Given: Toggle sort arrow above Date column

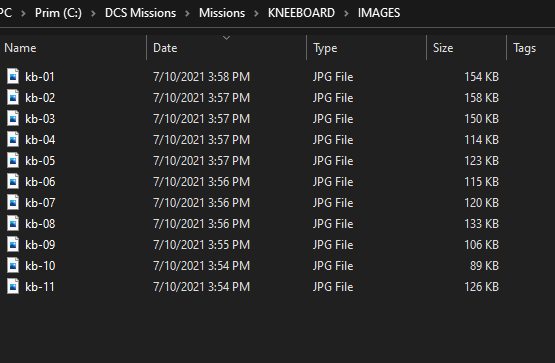Looking at the screenshot, I should (227, 38).
